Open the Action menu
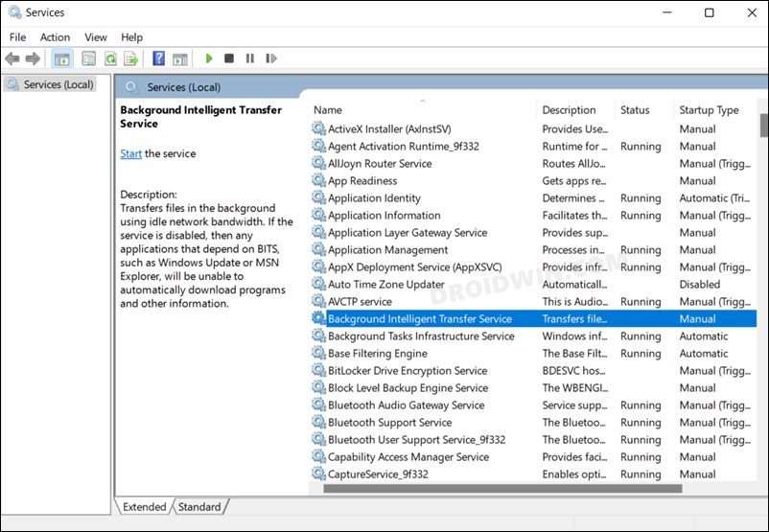The height and width of the screenshot is (532, 769). tap(55, 37)
